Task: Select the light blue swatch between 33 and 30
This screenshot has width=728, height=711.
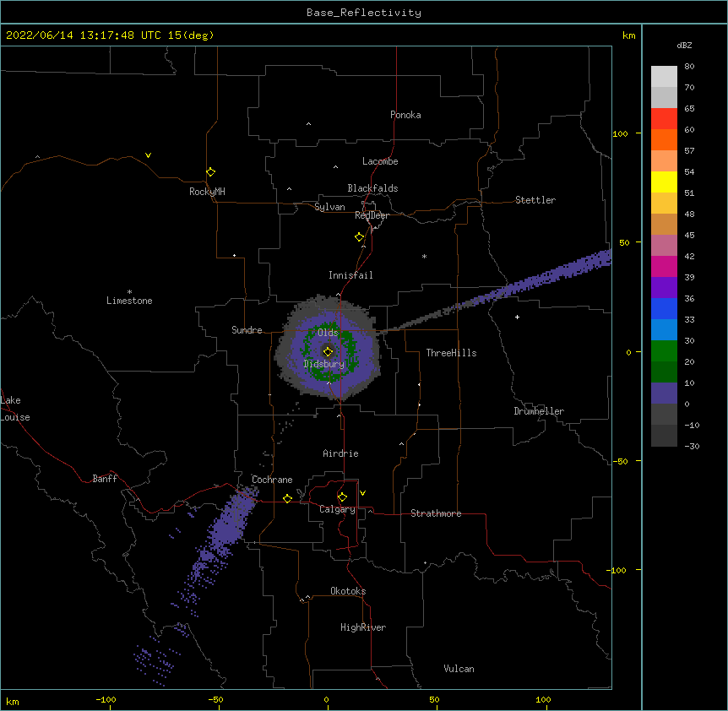Action: (664, 330)
